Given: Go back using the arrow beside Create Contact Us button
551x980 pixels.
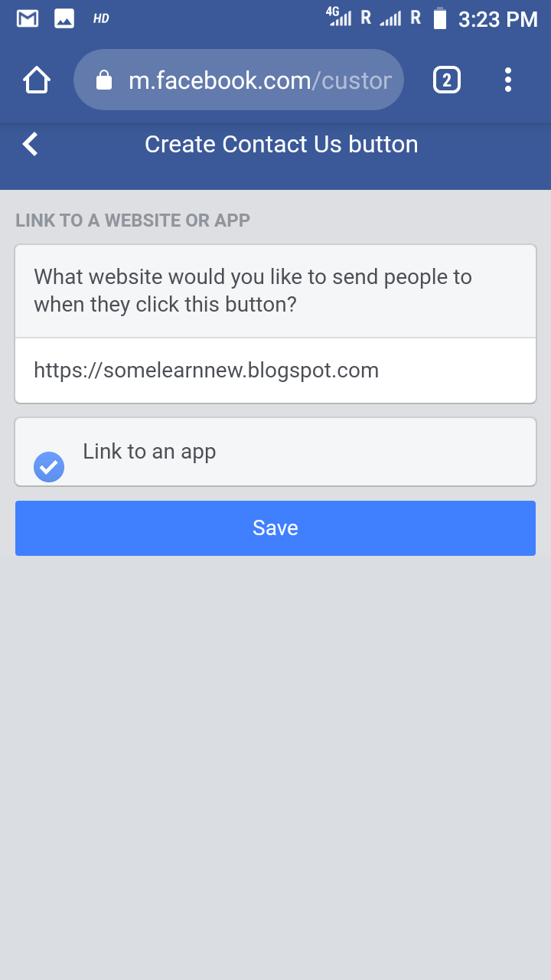Looking at the screenshot, I should pos(30,144).
